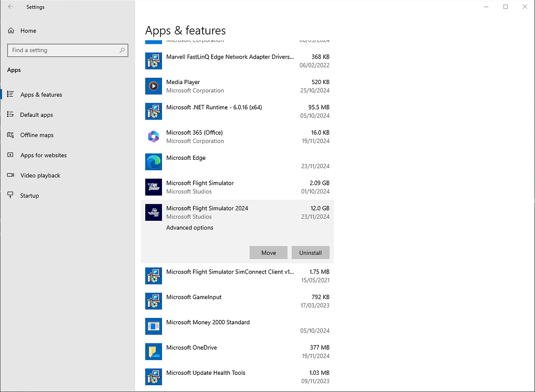Go to Settings Home

28,31
